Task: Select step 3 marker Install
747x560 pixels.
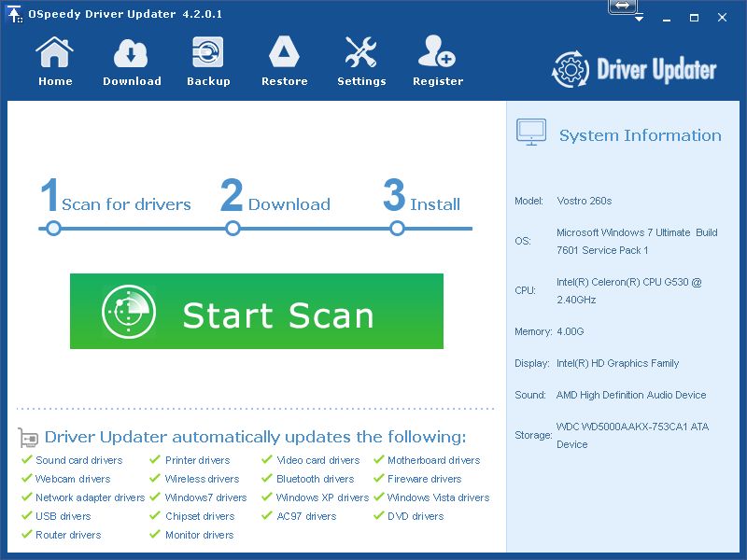Action: (x=397, y=228)
